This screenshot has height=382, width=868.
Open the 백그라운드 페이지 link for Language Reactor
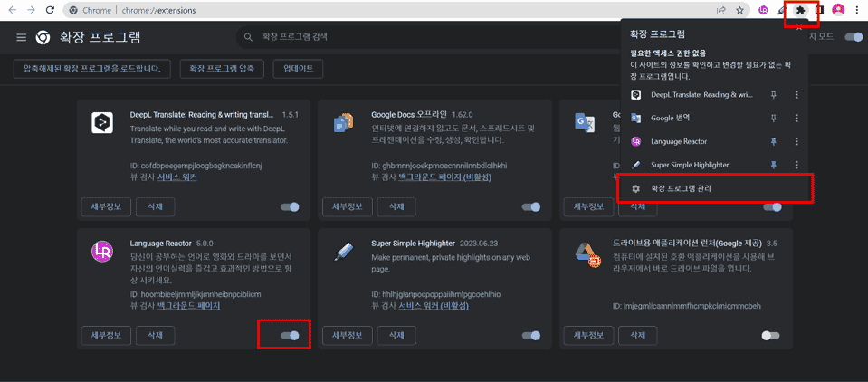click(189, 306)
